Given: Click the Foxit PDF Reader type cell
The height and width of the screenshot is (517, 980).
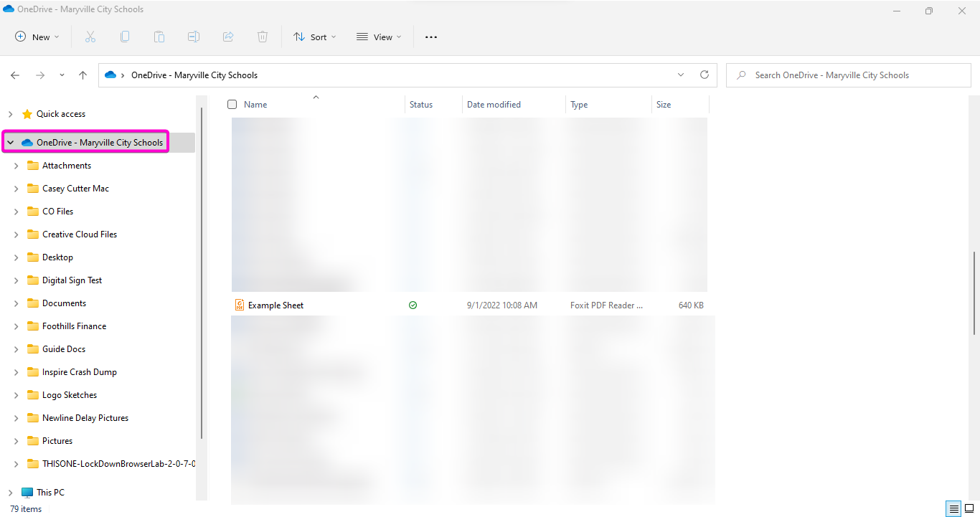Looking at the screenshot, I should coord(607,305).
